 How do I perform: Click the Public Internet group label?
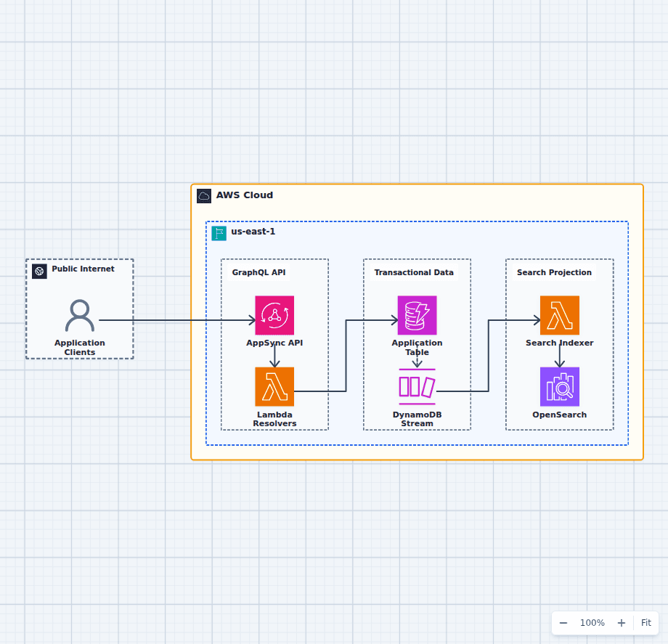[83, 269]
